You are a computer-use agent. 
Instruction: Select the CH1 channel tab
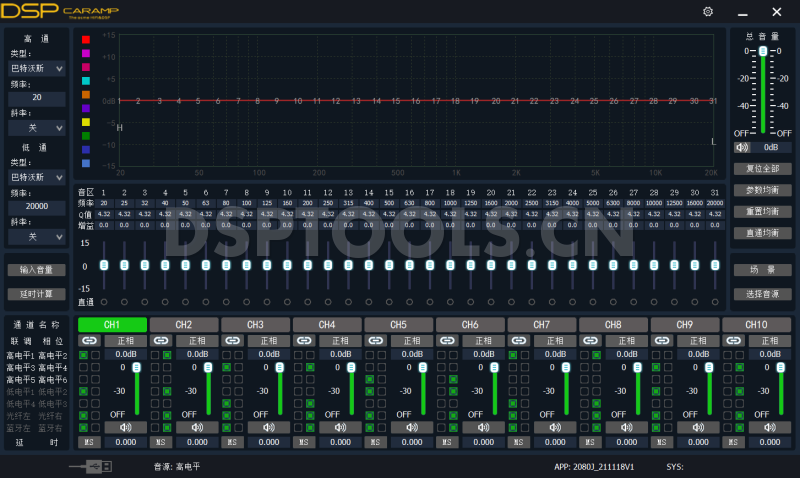pos(112,325)
